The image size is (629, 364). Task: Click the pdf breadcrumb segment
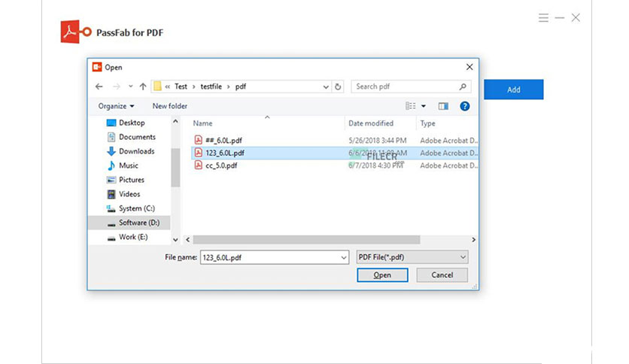[240, 86]
